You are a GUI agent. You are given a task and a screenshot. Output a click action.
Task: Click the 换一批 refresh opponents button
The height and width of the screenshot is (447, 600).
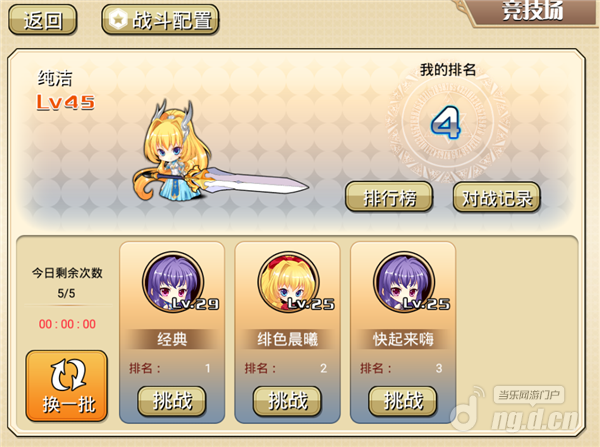[x=67, y=386]
